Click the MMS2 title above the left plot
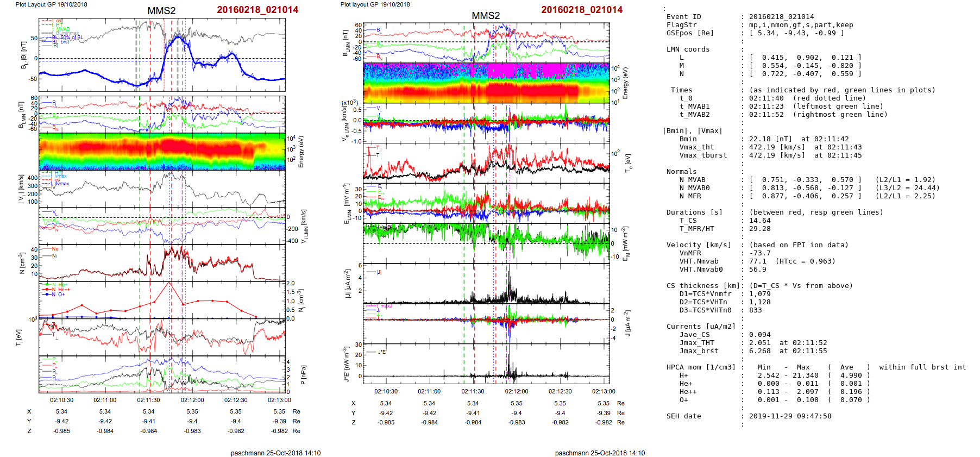Image resolution: width=980 pixels, height=457 pixels. (161, 11)
